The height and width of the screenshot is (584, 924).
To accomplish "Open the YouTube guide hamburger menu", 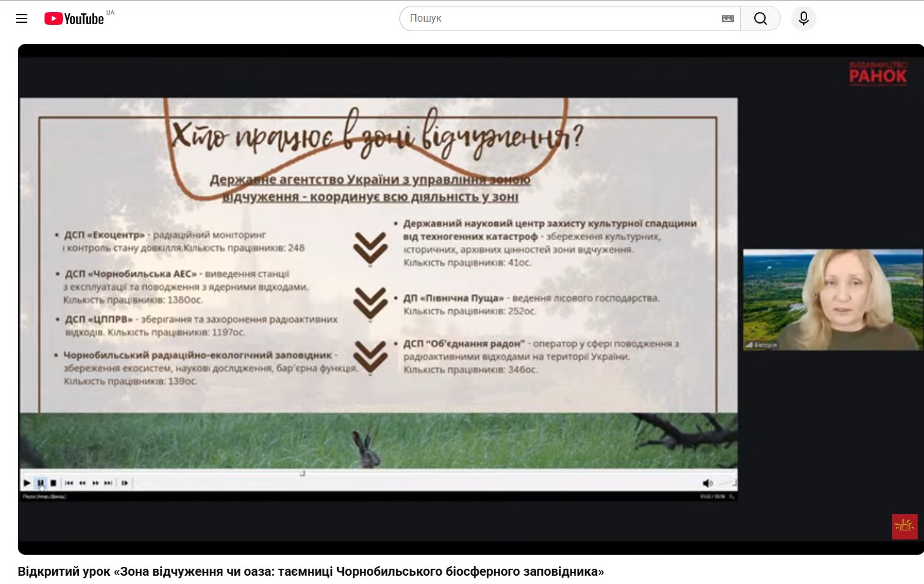I will (22, 18).
